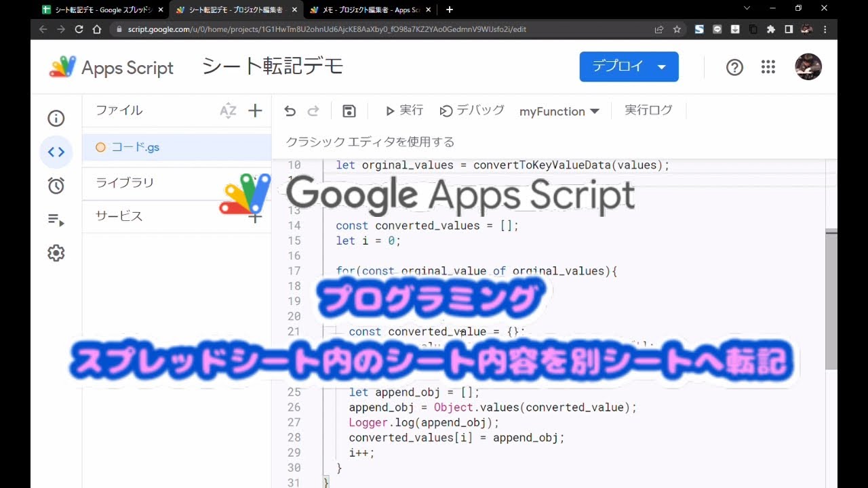The image size is (868, 488).
Task: Click the Apps Script logo
Action: 112,67
